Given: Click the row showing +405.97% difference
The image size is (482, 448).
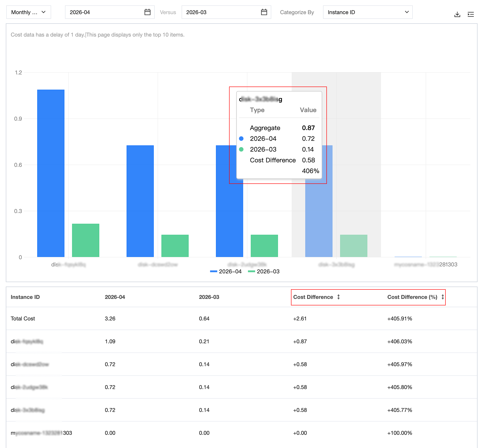Looking at the screenshot, I should (241, 364).
